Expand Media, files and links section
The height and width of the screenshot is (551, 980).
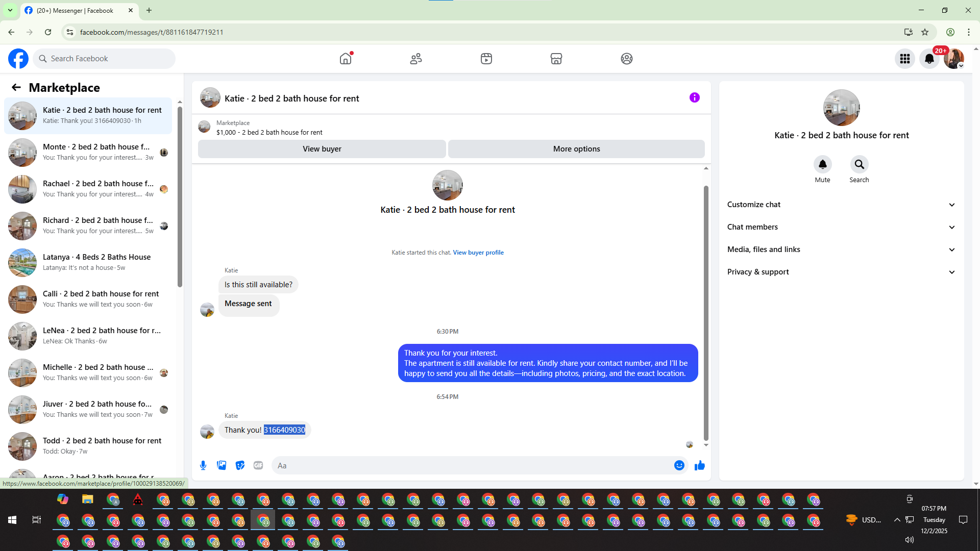click(x=841, y=249)
